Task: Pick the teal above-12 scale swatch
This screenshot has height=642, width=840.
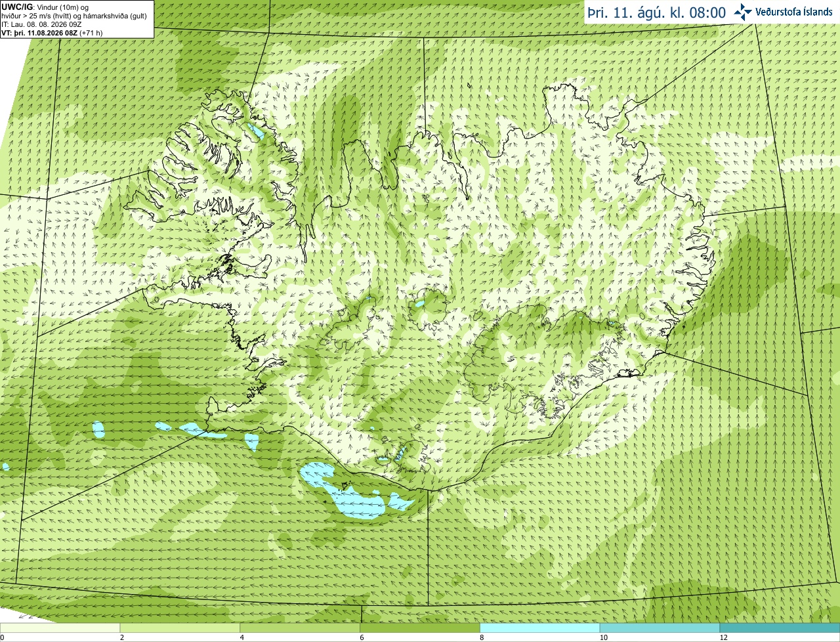Action: pyautogui.click(x=780, y=628)
